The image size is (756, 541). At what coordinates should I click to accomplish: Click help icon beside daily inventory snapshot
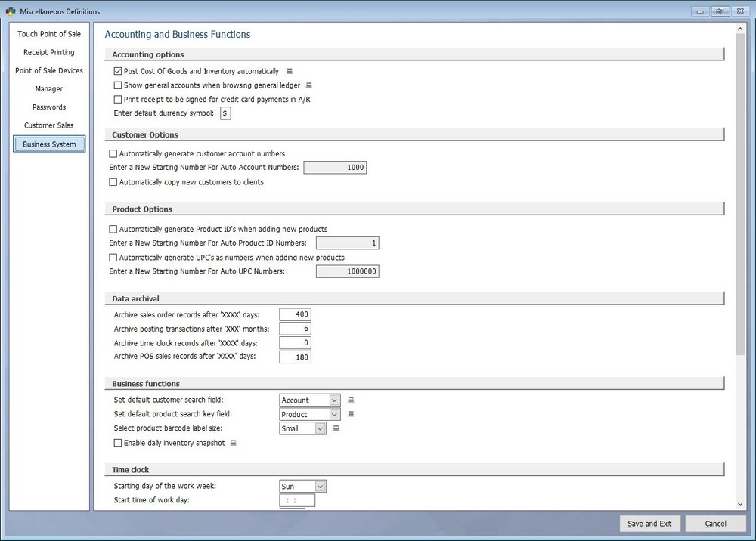point(234,443)
